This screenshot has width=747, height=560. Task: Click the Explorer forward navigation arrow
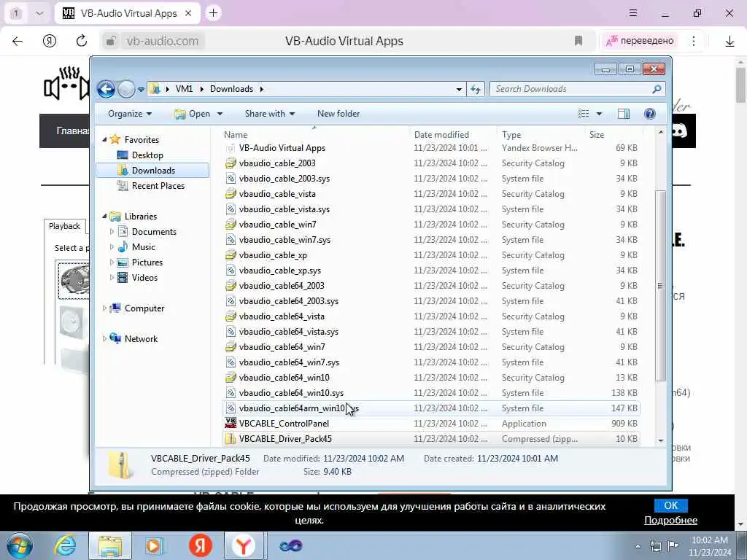tap(126, 89)
